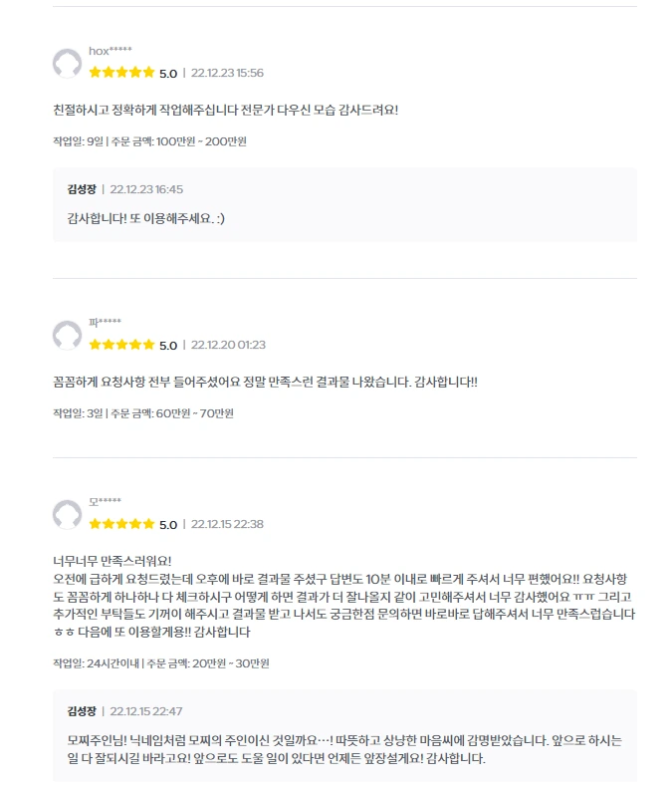Image resolution: width=672 pixels, height=787 pixels.
Task: Select the username hox*****
Action: click(x=111, y=51)
